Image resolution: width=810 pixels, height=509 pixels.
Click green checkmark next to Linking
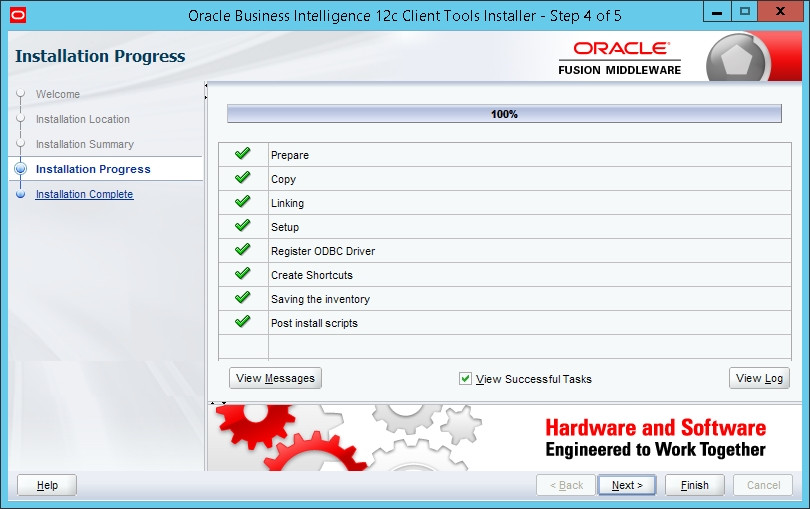[242, 202]
